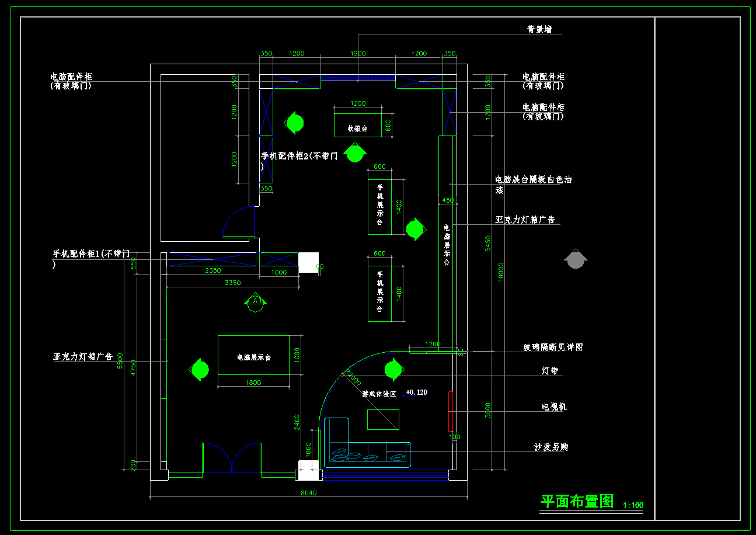Select the white column square near 1000 cabinet
Screen dimensions: 756x535
(308, 262)
